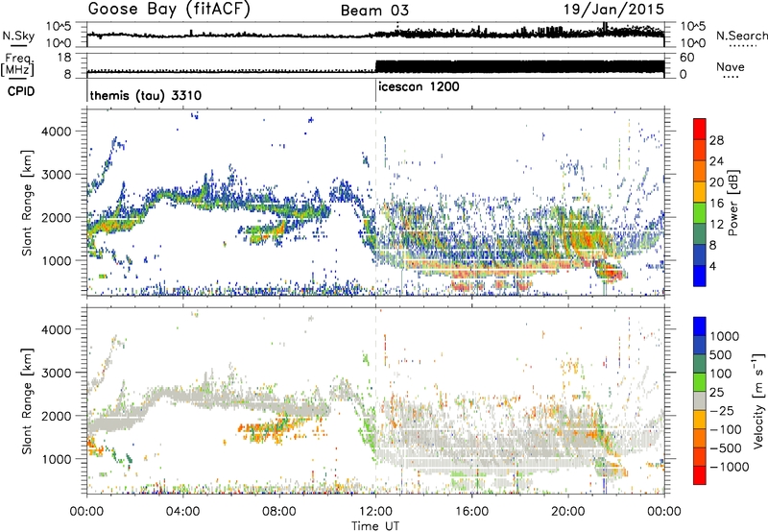Image resolution: width=768 pixels, height=532 pixels.
Task: Click the Slant Range label of velocity panel
Action: 28,401
